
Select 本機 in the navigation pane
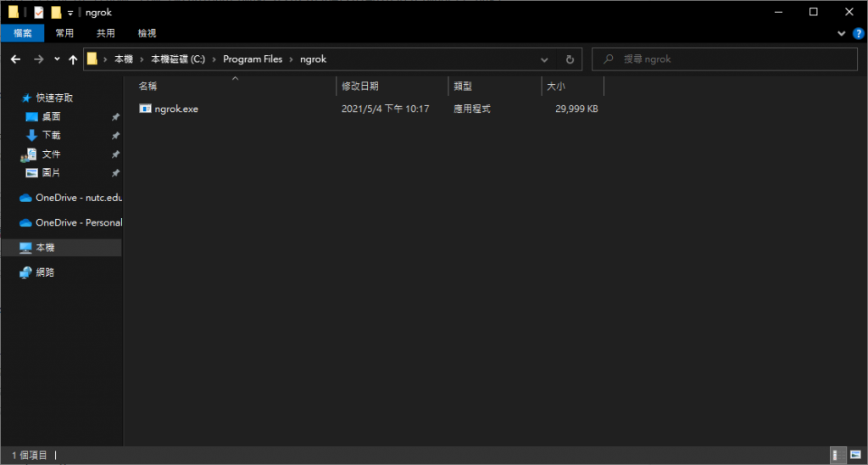(45, 248)
